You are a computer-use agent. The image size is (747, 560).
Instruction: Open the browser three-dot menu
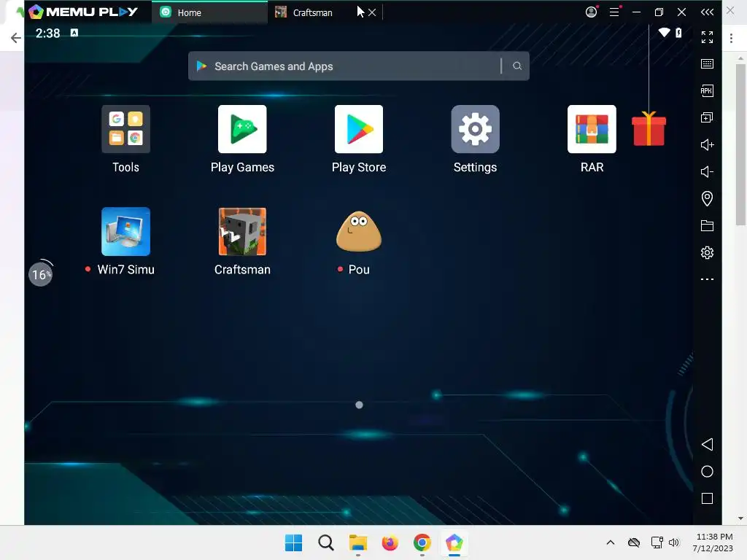[731, 38]
